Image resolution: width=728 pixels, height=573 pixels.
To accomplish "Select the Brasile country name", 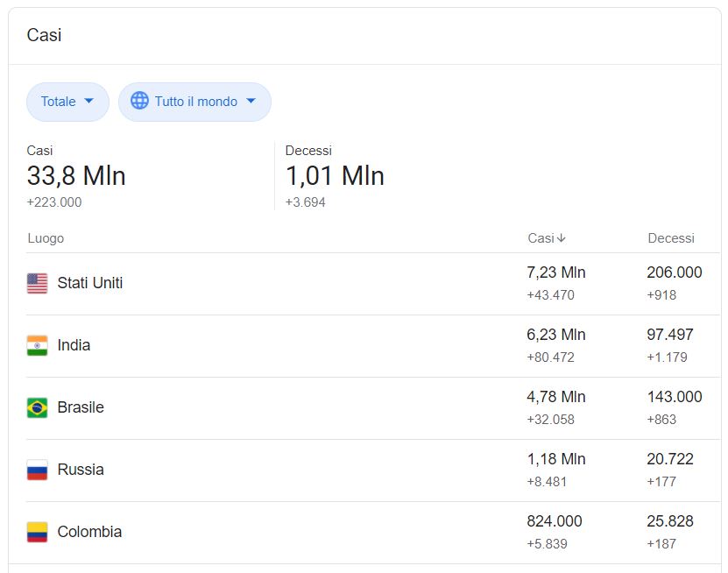I will (x=81, y=407).
